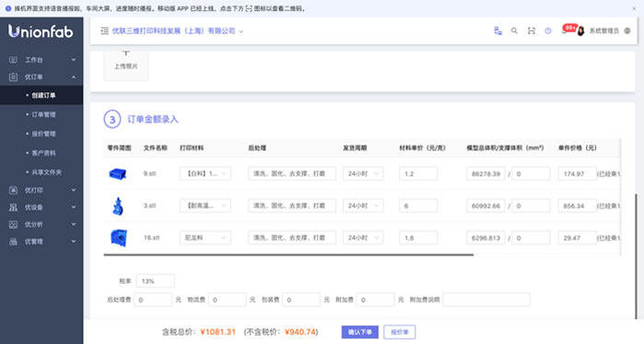644x344 pixels.
Task: Click the tax rate 13% input field
Action: (155, 281)
